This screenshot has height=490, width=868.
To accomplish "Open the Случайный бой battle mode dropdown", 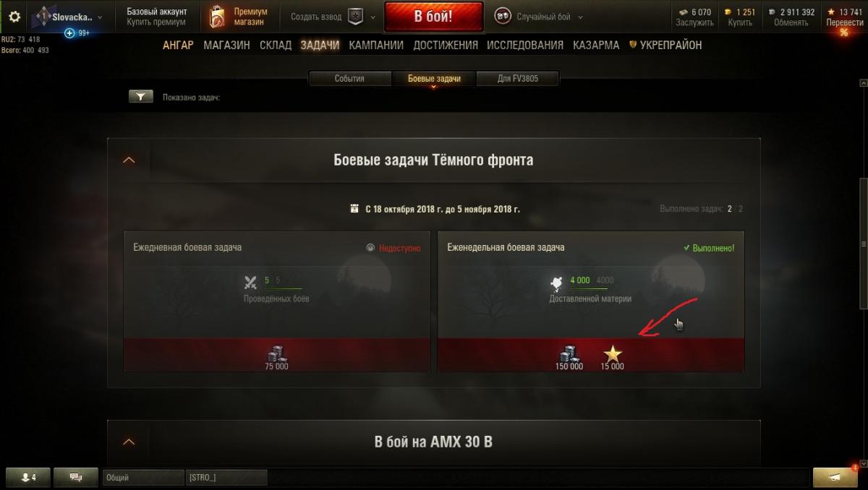I will (534, 17).
